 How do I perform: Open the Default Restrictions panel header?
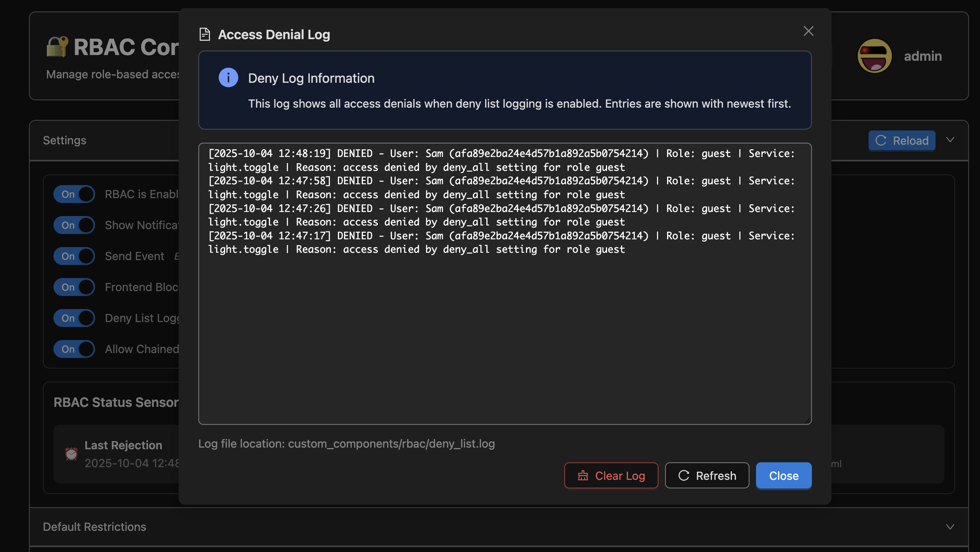tap(95, 527)
